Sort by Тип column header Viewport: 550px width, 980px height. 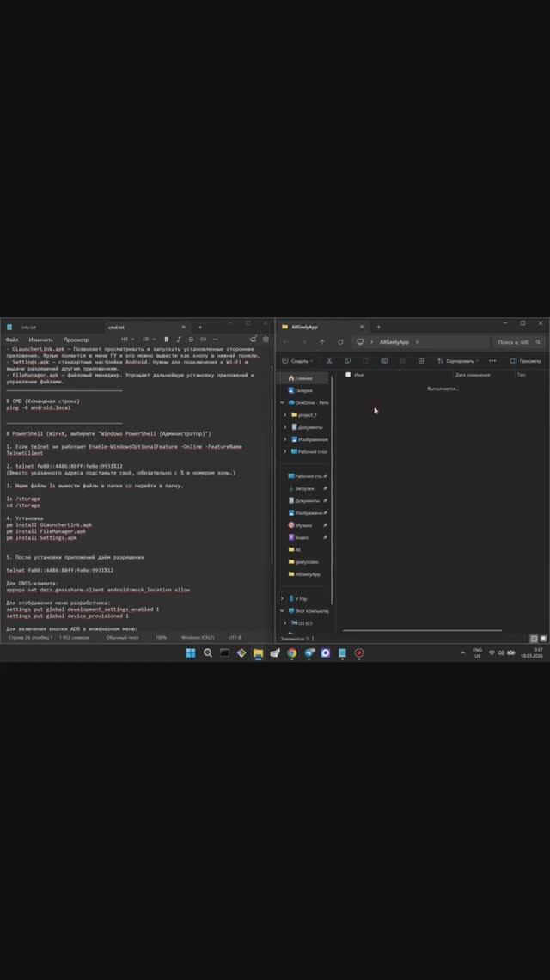522,374
